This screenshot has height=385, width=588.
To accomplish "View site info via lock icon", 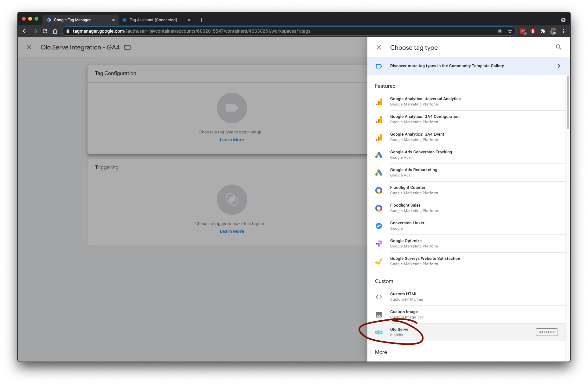I will tap(68, 31).
